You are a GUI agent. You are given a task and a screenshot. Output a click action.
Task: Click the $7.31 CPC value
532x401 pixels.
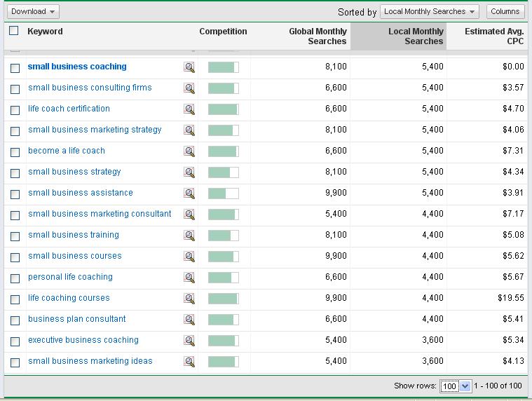(513, 151)
